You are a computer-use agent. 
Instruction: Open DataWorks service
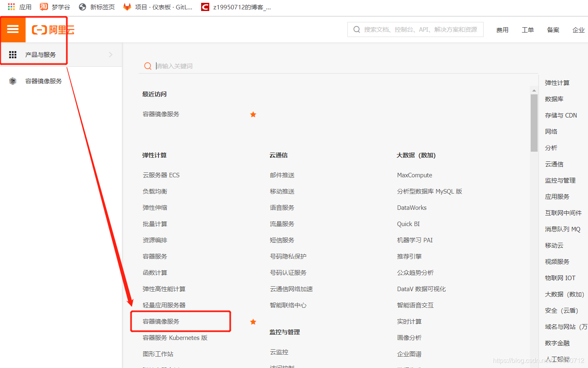412,208
